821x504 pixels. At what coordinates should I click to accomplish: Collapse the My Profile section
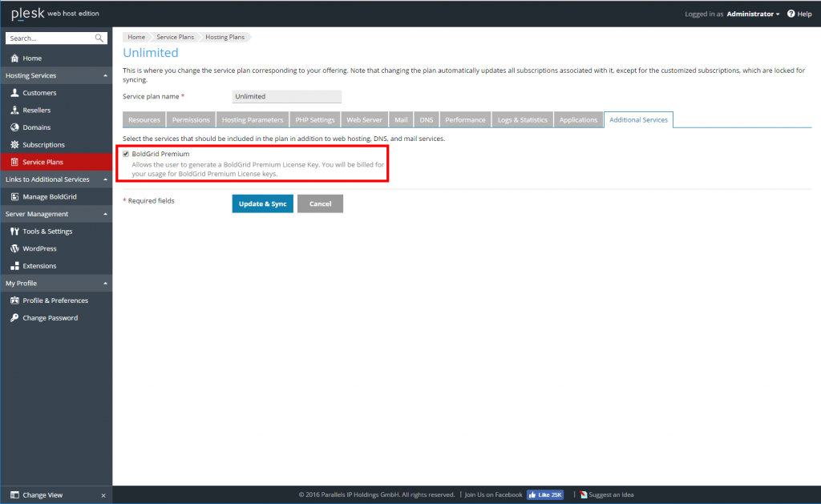[x=105, y=283]
